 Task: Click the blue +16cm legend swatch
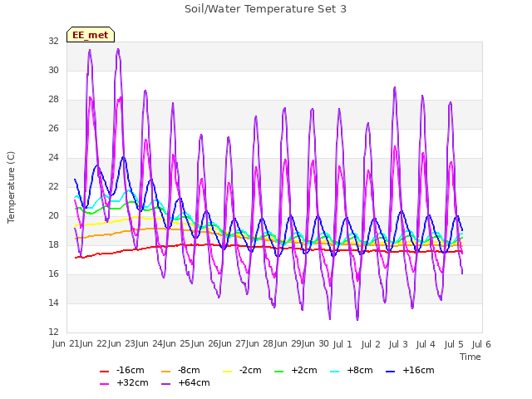click(x=391, y=372)
